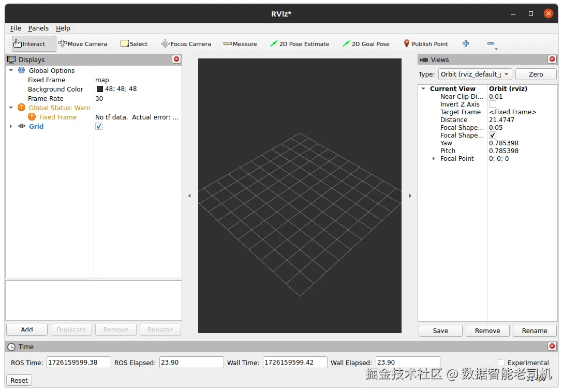Click the Frame Rate value 30

(x=99, y=98)
